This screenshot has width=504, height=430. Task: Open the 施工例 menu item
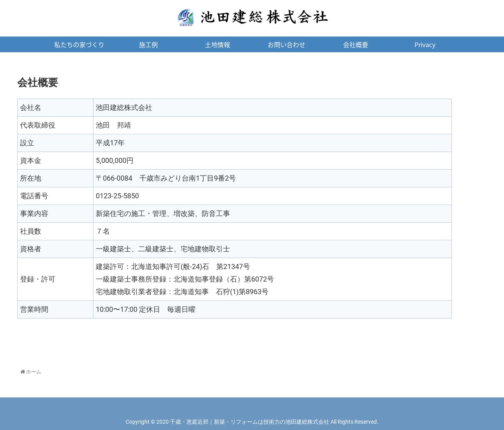pos(148,44)
